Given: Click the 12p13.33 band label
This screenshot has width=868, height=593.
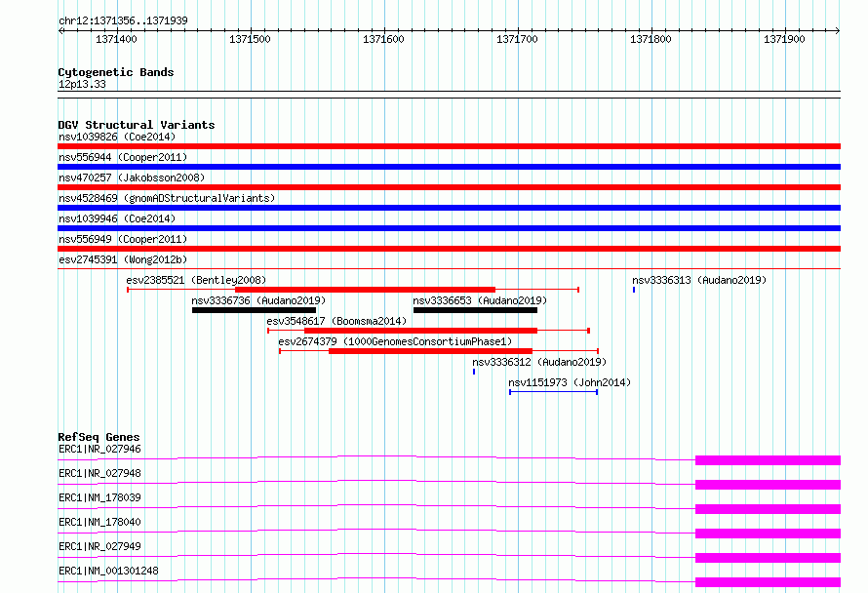Looking at the screenshot, I should [x=82, y=84].
